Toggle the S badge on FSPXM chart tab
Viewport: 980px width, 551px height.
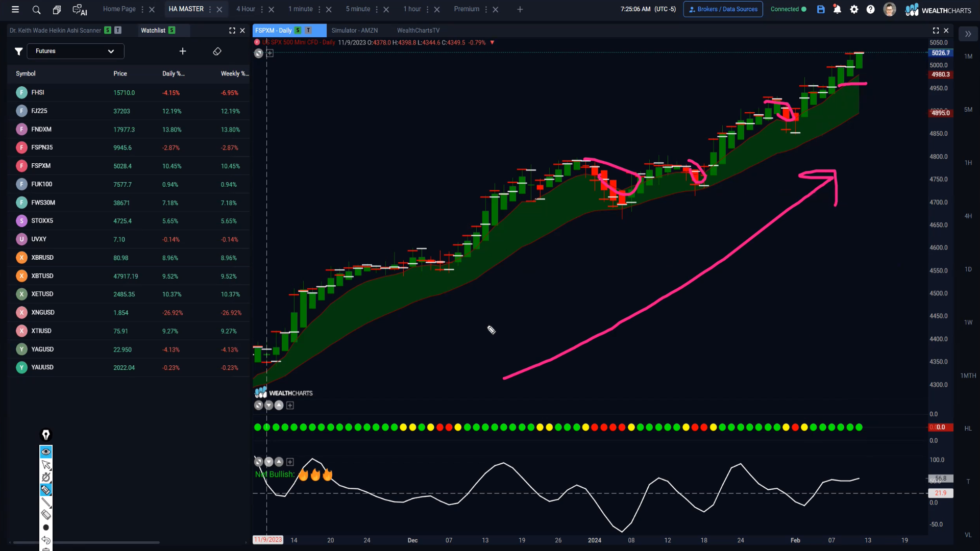pyautogui.click(x=298, y=31)
